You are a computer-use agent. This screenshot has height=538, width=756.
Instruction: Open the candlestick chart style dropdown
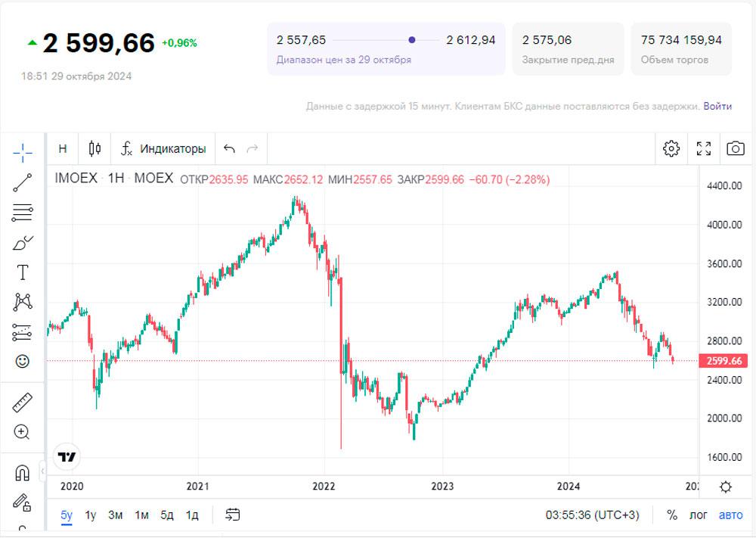[x=94, y=149]
